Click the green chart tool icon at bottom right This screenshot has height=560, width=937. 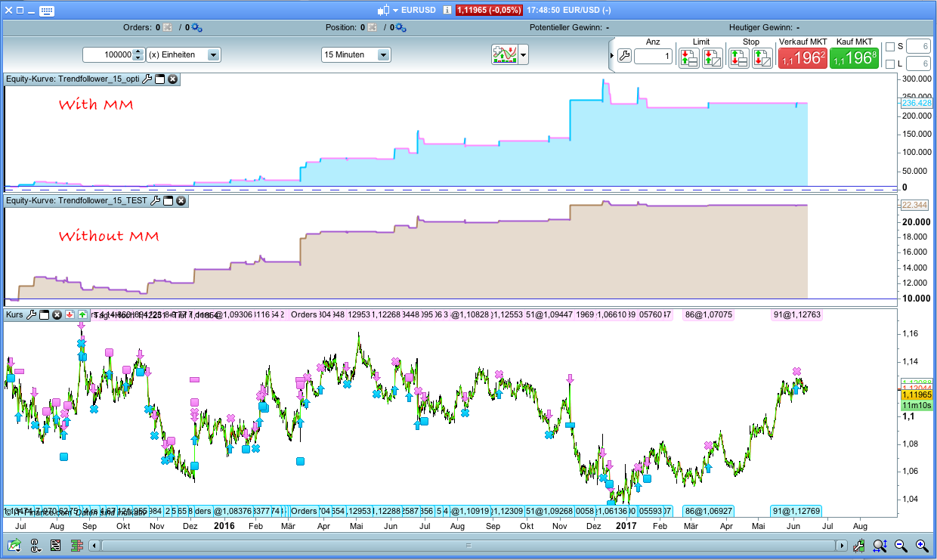(859, 545)
